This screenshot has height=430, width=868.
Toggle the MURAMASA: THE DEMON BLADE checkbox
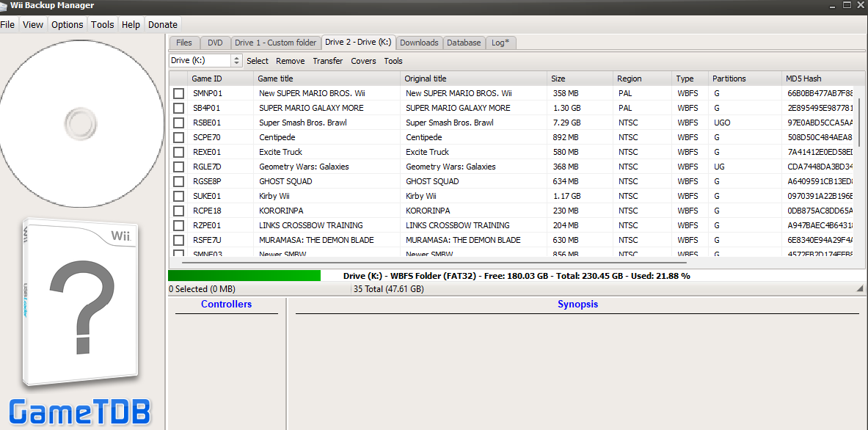coord(178,240)
